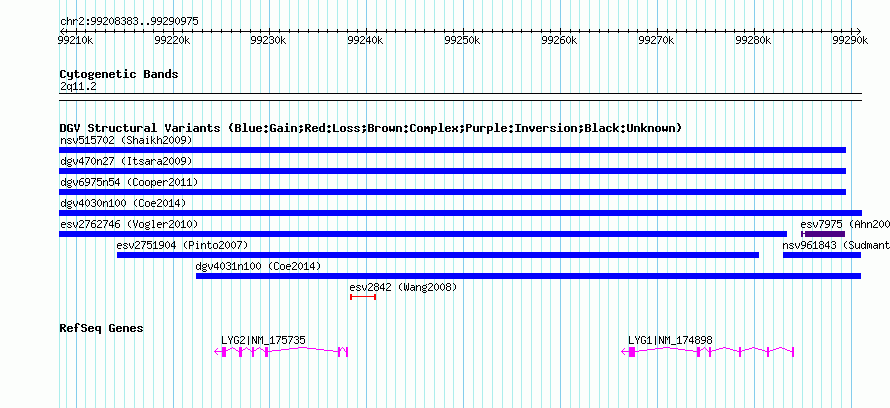Click the 2q11.2 band label
The width and height of the screenshot is (890, 408).
[x=78, y=86]
